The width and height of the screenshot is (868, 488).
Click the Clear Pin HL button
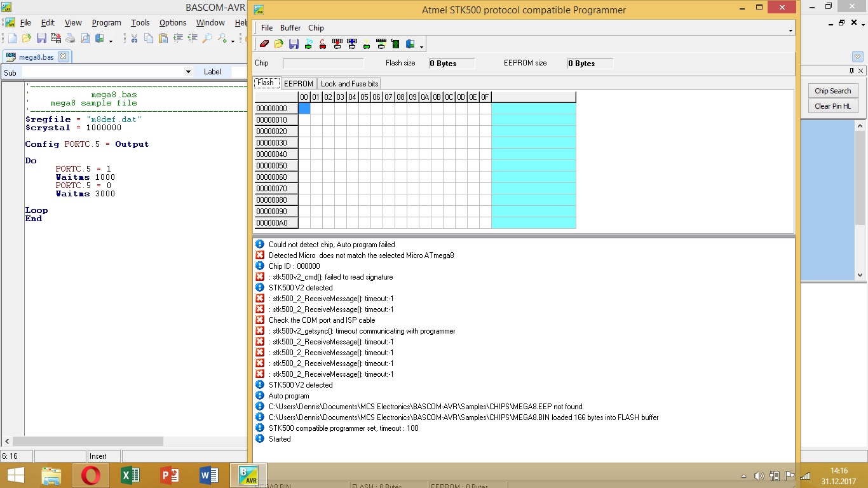point(832,106)
